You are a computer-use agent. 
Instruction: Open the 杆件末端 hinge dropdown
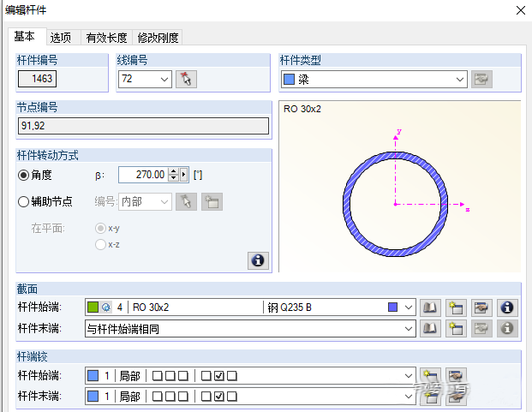pos(409,396)
